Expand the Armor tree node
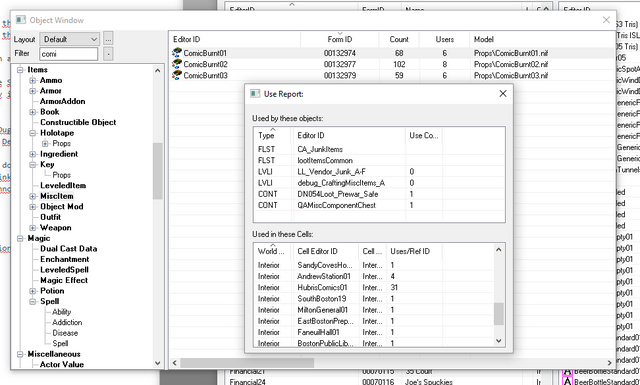This screenshot has width=640, height=385. (33, 91)
